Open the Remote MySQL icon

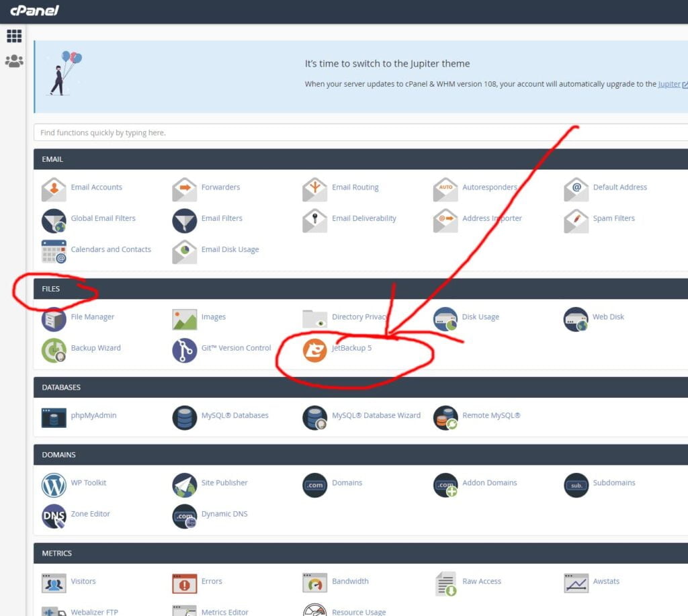(445, 417)
